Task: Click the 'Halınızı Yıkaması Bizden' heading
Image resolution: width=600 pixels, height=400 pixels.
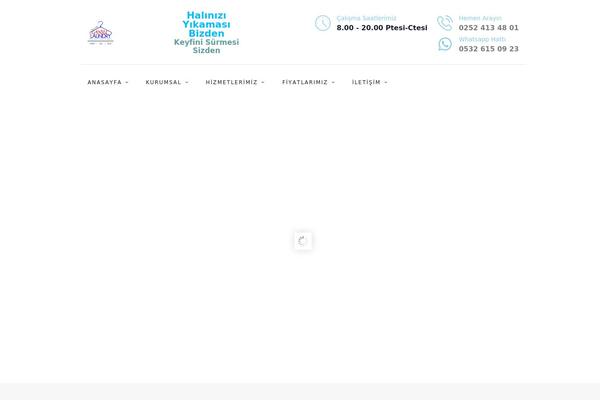Action: pyautogui.click(x=206, y=24)
